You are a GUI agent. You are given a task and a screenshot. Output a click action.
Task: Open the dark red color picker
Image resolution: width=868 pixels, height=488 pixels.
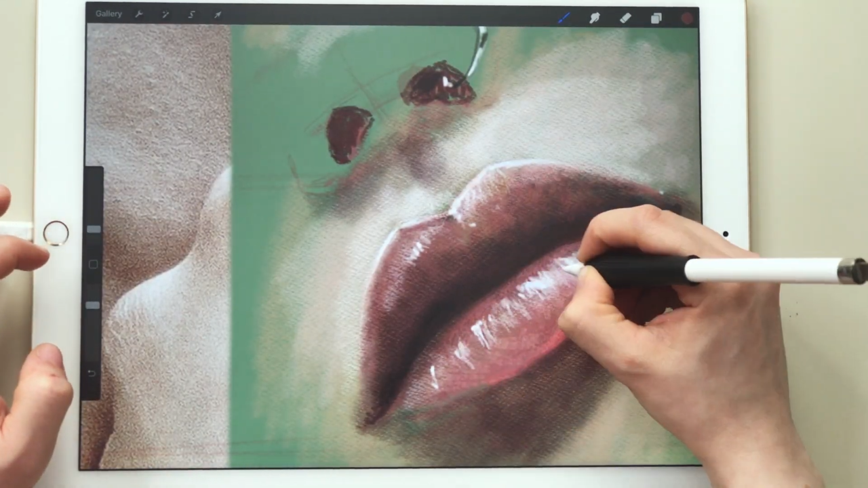click(x=687, y=18)
